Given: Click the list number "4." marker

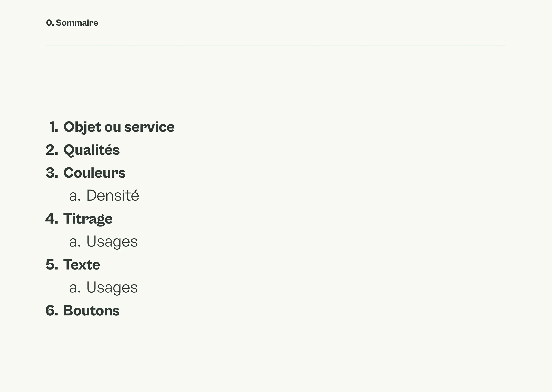Looking at the screenshot, I should (x=52, y=219).
